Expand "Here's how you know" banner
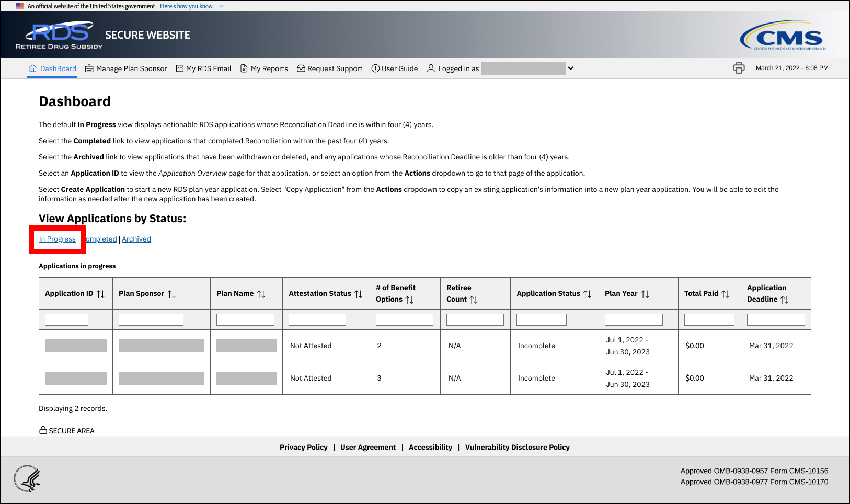Viewport: 850px width, 504px height. [191, 6]
